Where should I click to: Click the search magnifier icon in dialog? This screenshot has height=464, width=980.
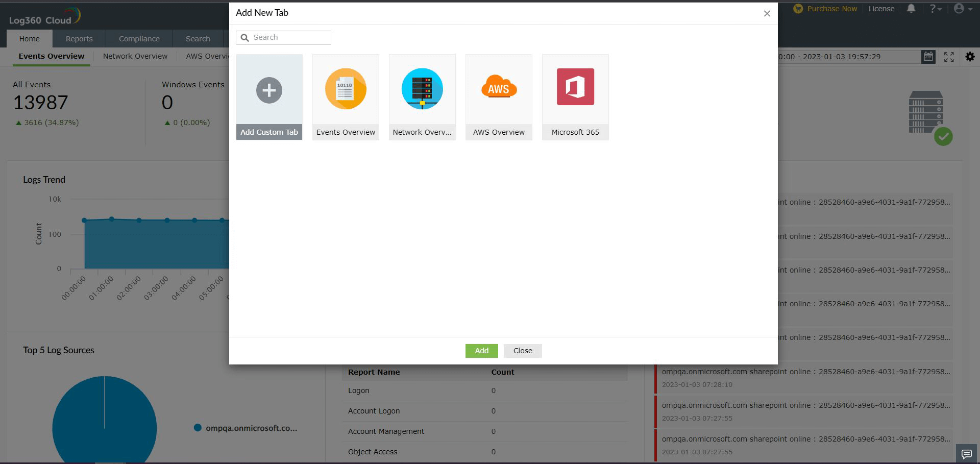(x=245, y=38)
